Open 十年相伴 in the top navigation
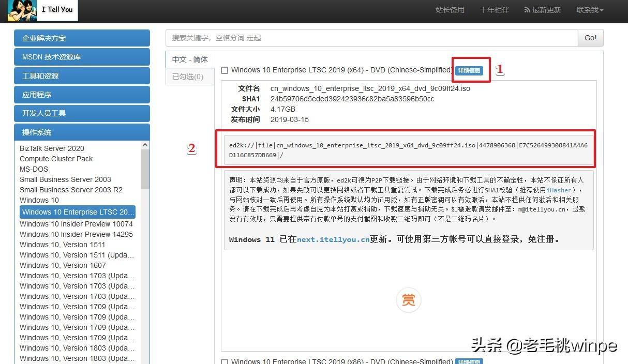This screenshot has width=628, height=364. 495,10
